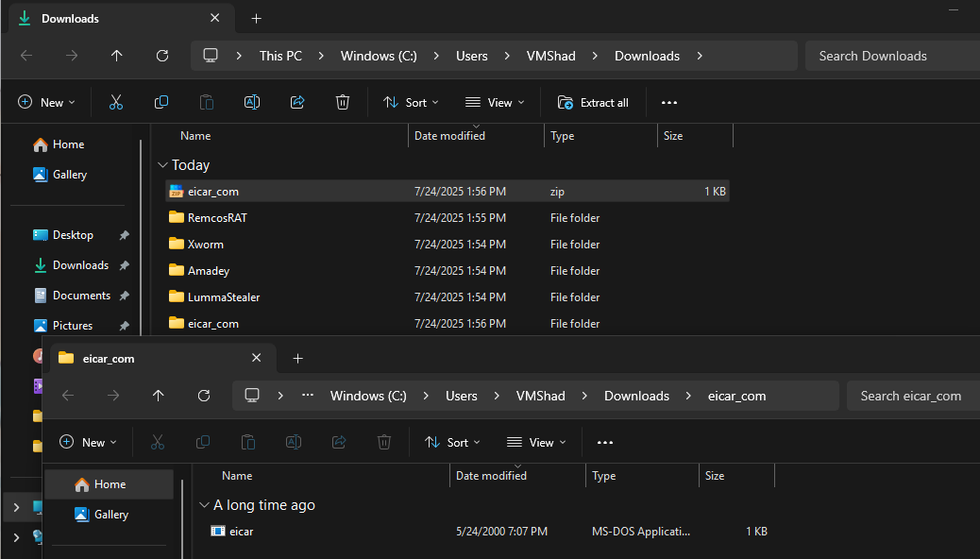Click the Share icon in Downloads toolbar
The image size is (980, 559).
click(297, 102)
